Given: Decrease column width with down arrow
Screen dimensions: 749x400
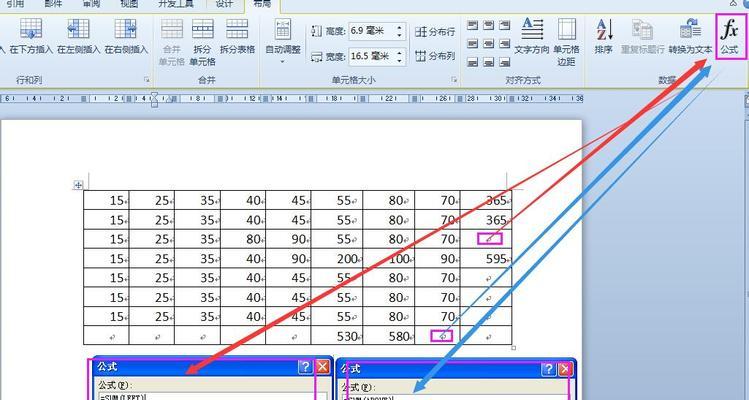Looking at the screenshot, I should [399, 61].
